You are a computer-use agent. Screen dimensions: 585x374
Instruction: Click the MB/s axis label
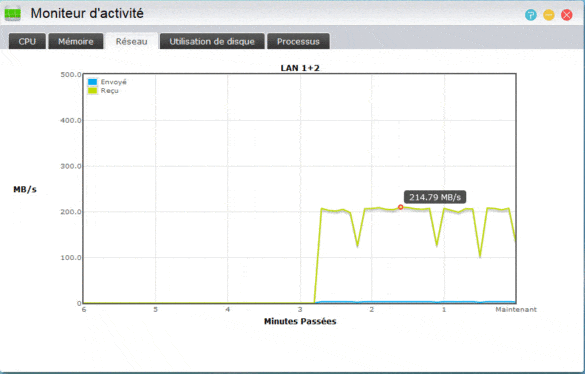(x=25, y=189)
